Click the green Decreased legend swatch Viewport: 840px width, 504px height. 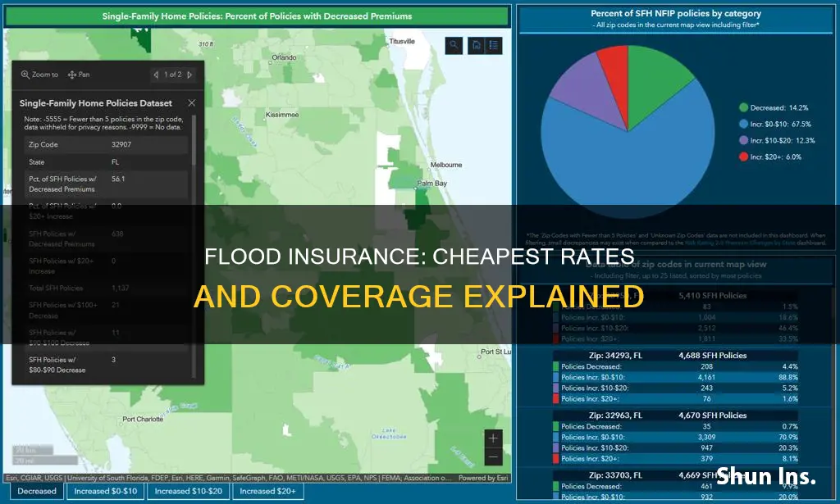tap(743, 107)
